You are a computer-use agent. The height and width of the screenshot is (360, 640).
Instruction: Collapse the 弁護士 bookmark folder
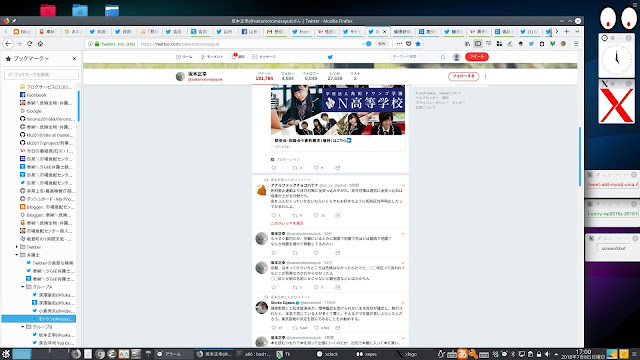[x=17, y=255]
